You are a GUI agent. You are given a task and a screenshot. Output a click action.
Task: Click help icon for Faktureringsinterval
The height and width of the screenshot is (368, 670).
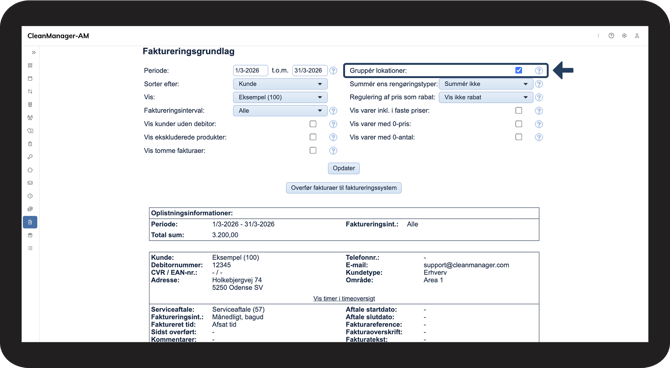(x=333, y=111)
